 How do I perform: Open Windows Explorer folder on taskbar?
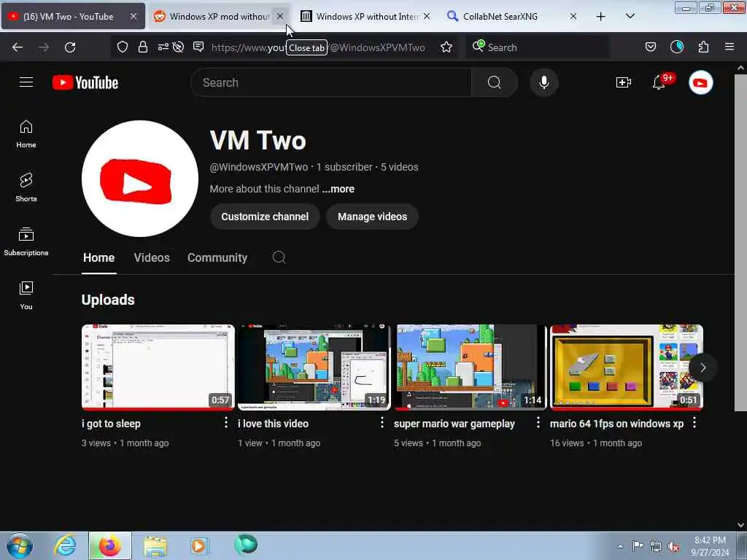click(x=155, y=546)
